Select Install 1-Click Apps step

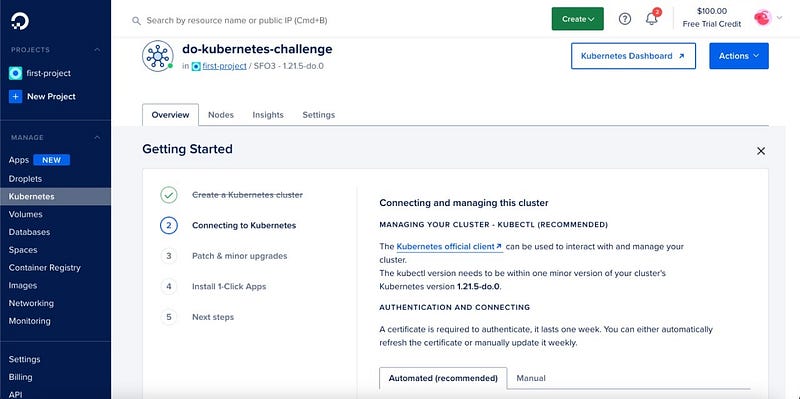point(229,287)
